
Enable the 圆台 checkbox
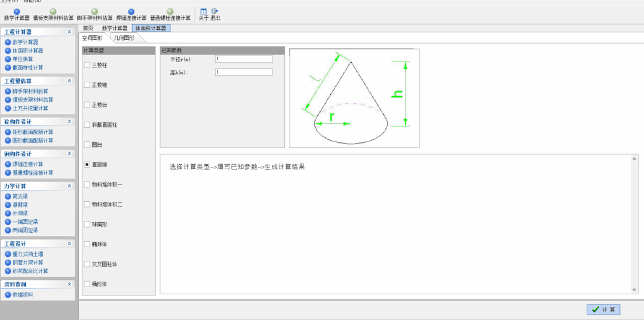pos(87,144)
